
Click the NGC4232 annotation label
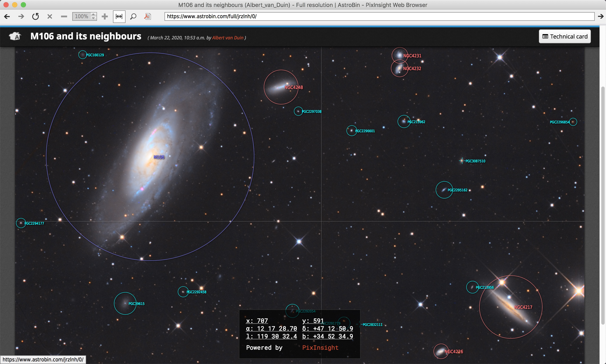coord(412,68)
